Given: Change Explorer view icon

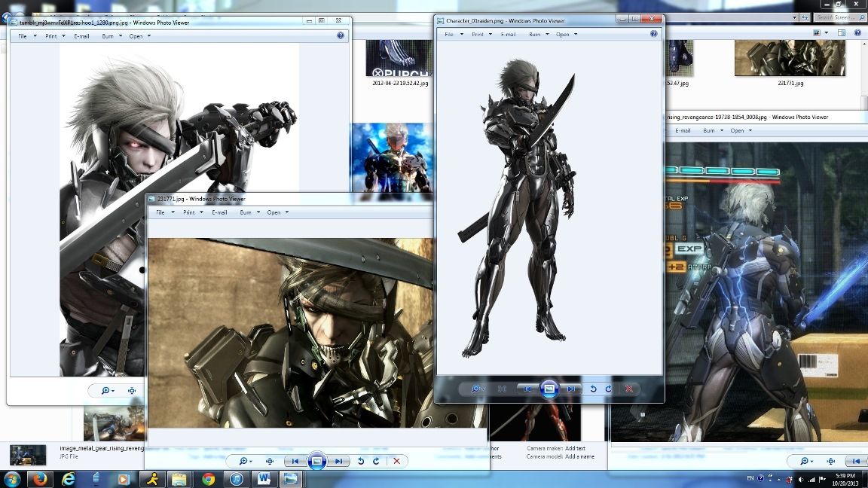Looking at the screenshot, I should 817,32.
